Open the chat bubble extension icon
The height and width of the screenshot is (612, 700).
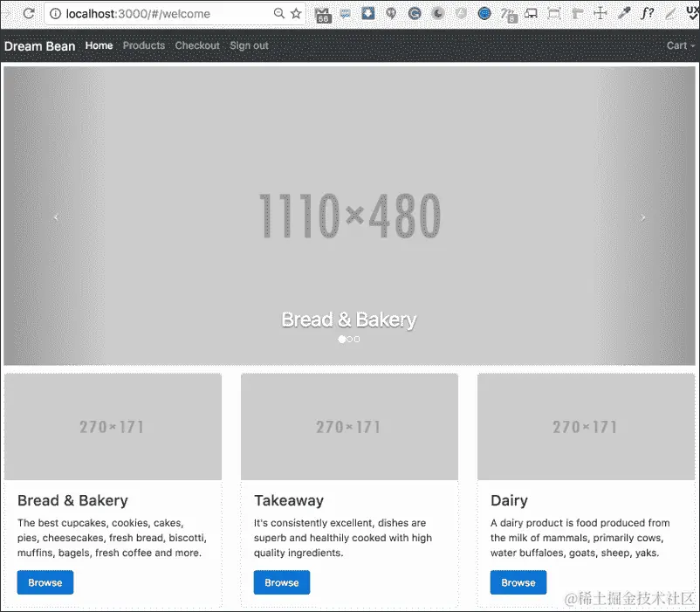point(345,14)
